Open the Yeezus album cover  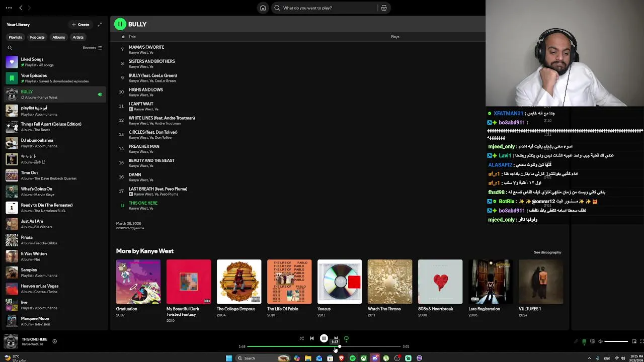(x=339, y=282)
